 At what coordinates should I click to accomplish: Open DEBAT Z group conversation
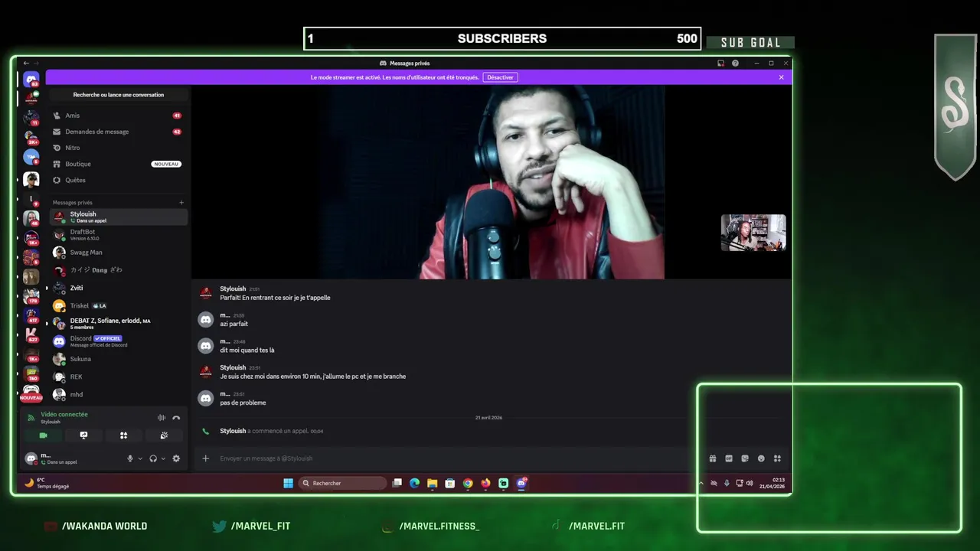tap(119, 323)
